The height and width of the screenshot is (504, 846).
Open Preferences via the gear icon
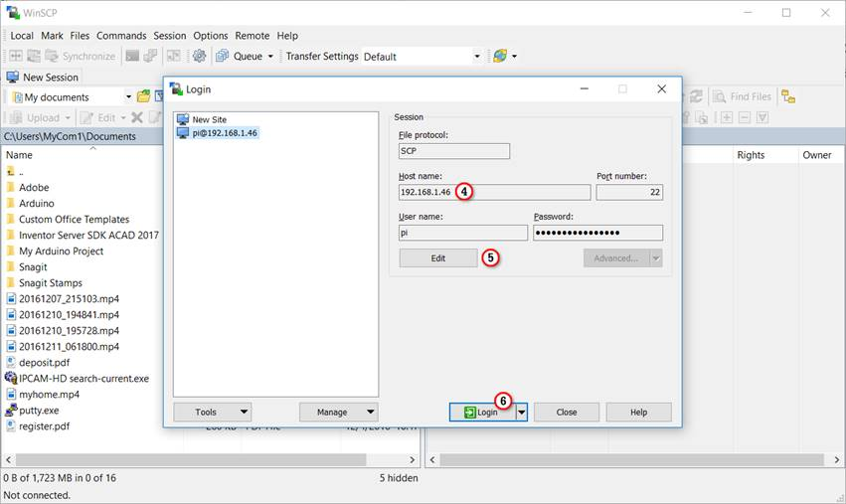(x=199, y=56)
